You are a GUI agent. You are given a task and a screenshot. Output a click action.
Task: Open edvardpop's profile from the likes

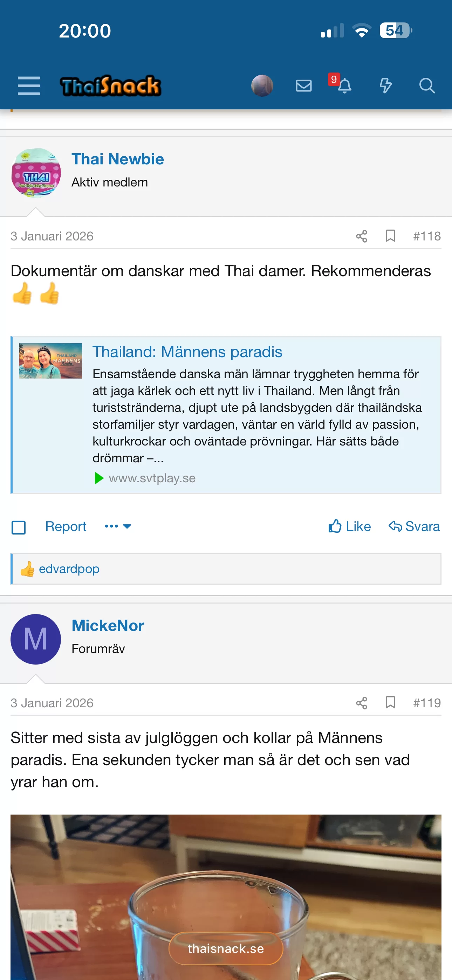coord(69,569)
